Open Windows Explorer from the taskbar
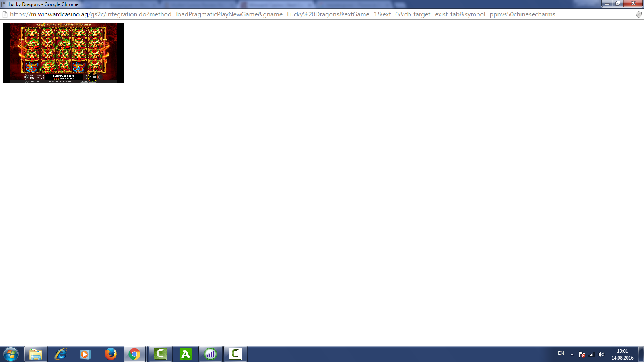The image size is (644, 362). 35,354
